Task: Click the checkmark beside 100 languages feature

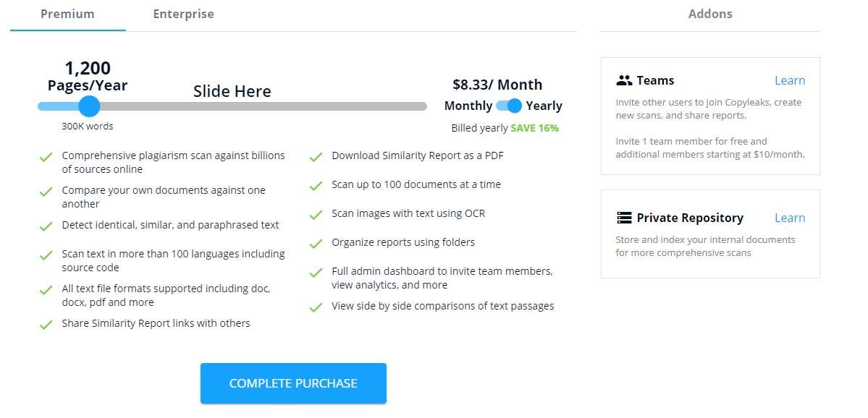Action: click(x=45, y=254)
